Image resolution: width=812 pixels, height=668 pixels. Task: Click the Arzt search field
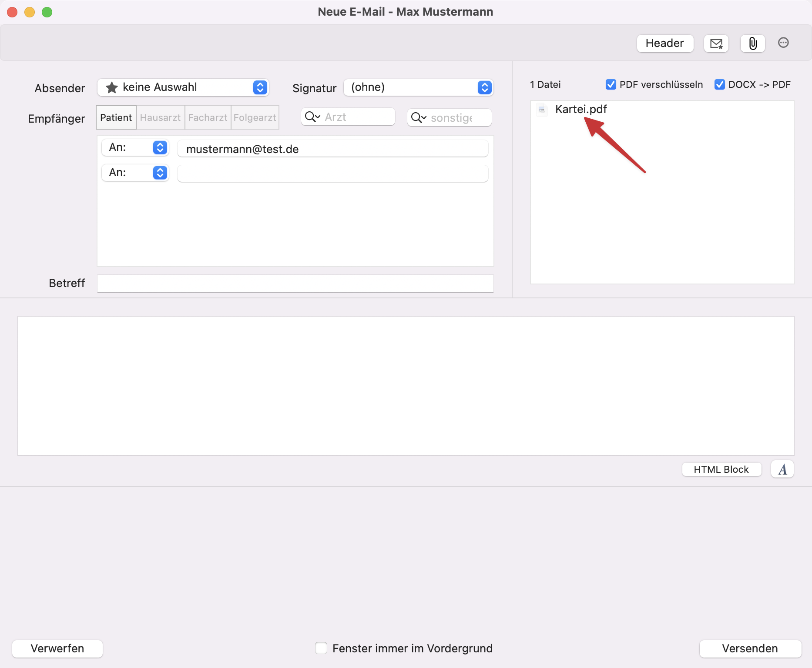click(x=348, y=117)
